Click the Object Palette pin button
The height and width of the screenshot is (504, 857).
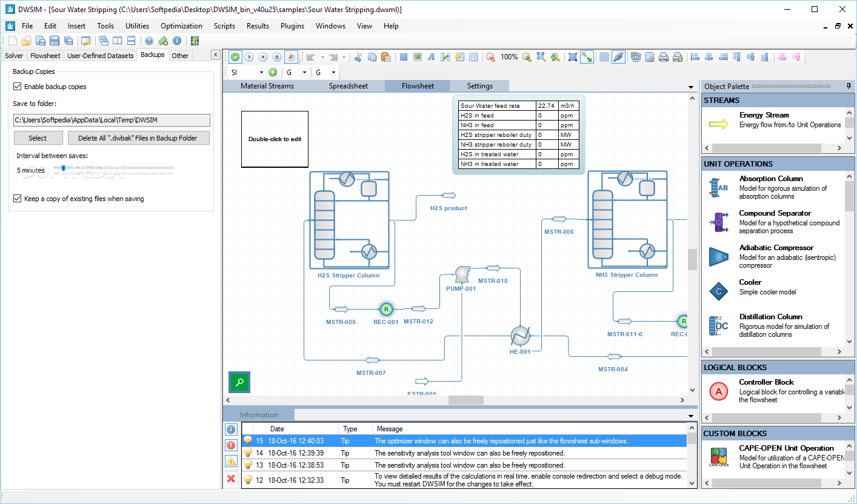click(849, 86)
